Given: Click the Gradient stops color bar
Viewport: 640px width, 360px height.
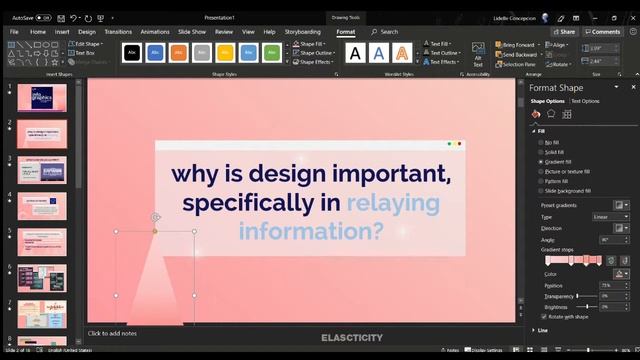Looking at the screenshot, I should 573,260.
